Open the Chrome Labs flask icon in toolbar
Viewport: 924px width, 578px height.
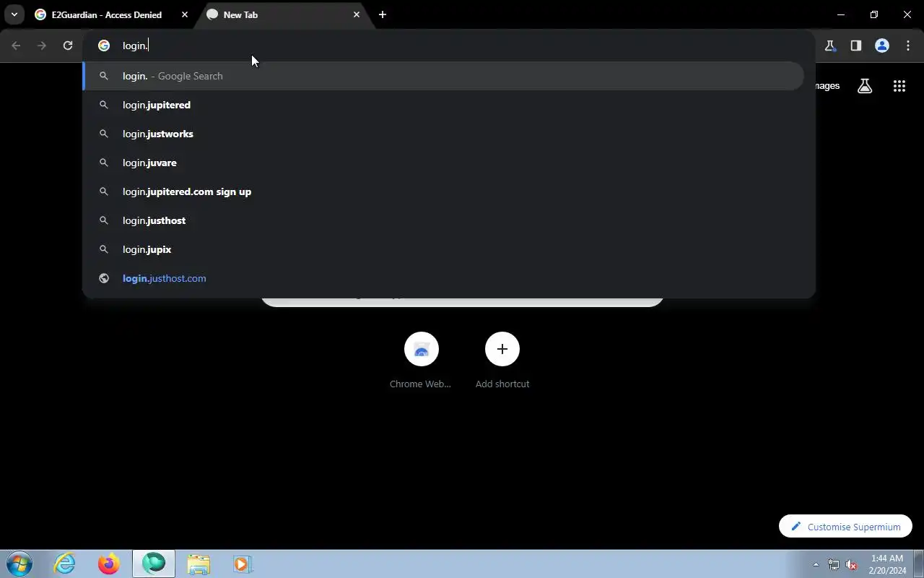(829, 46)
